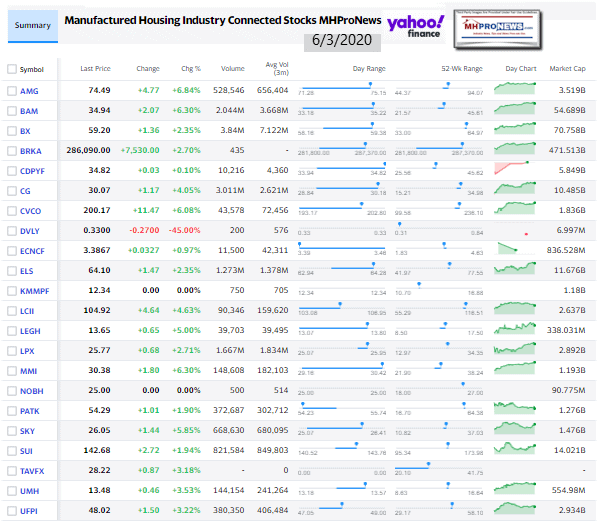Check the LEGH row checkbox

(x=12, y=331)
